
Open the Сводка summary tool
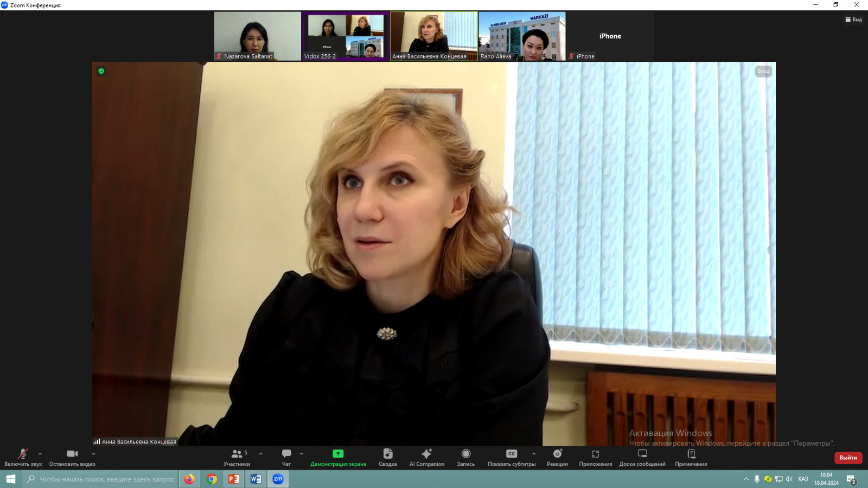pos(387,457)
